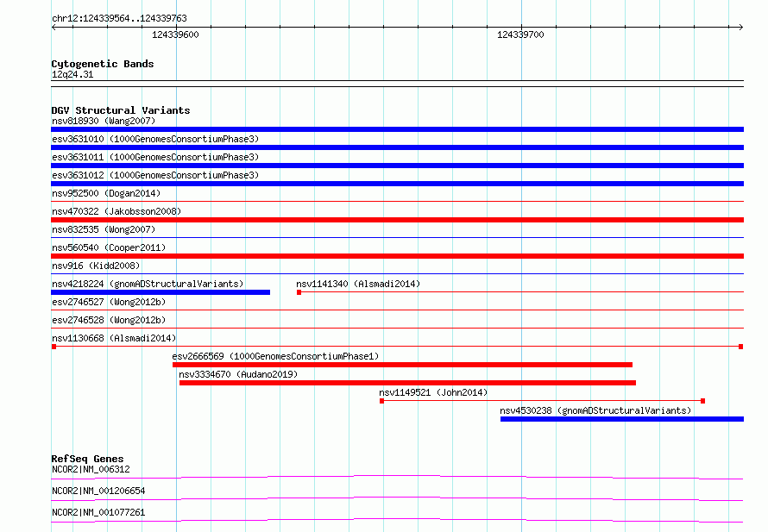Click the red right endpoint of nsv1130668
This screenshot has width=768, height=532.
741,347
